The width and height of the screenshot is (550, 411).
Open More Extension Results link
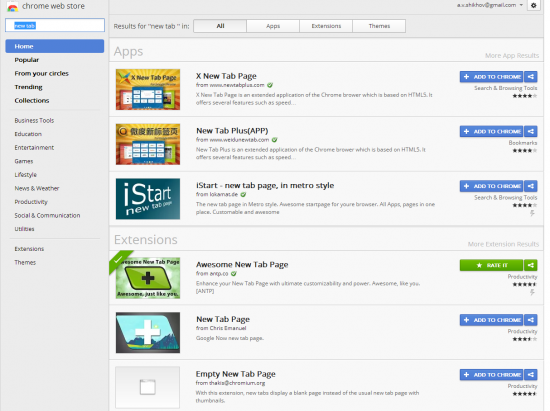pos(503,244)
